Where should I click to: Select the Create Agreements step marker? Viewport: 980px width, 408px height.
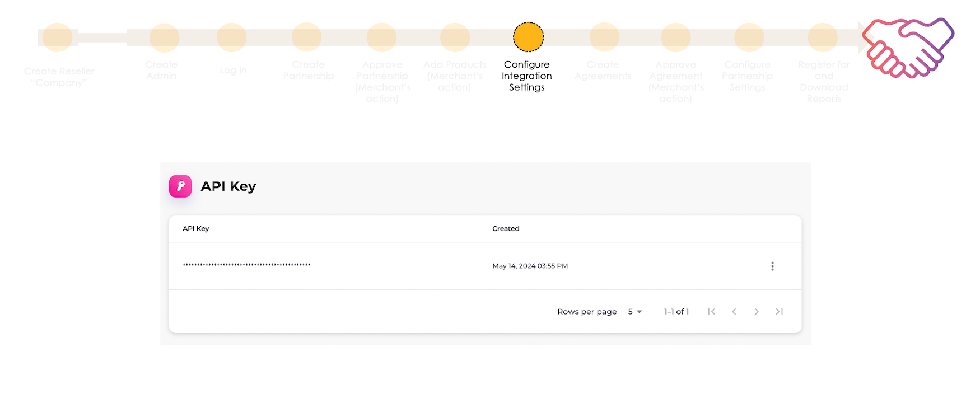[604, 37]
